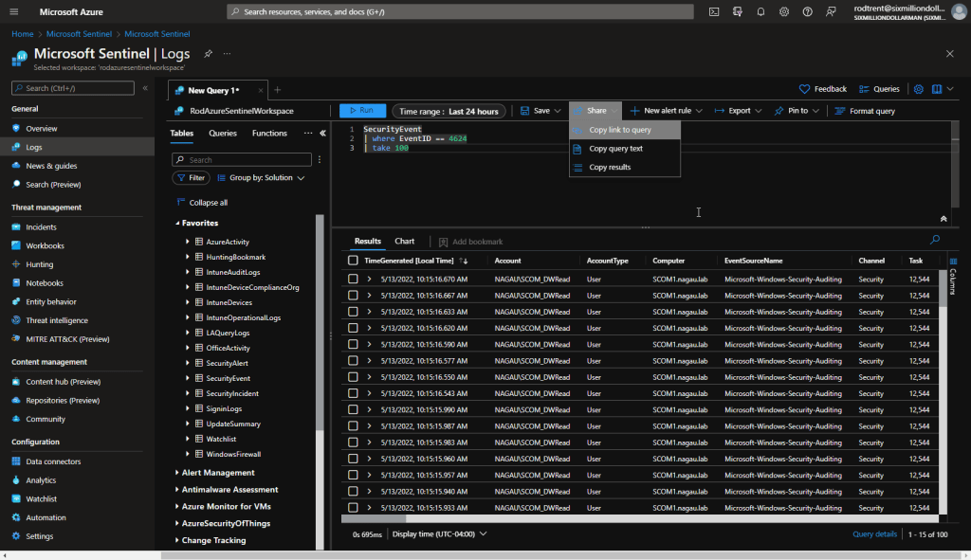Image resolution: width=971 pixels, height=560 pixels.
Task: Expand the SecurityEvent table node
Action: coord(188,378)
